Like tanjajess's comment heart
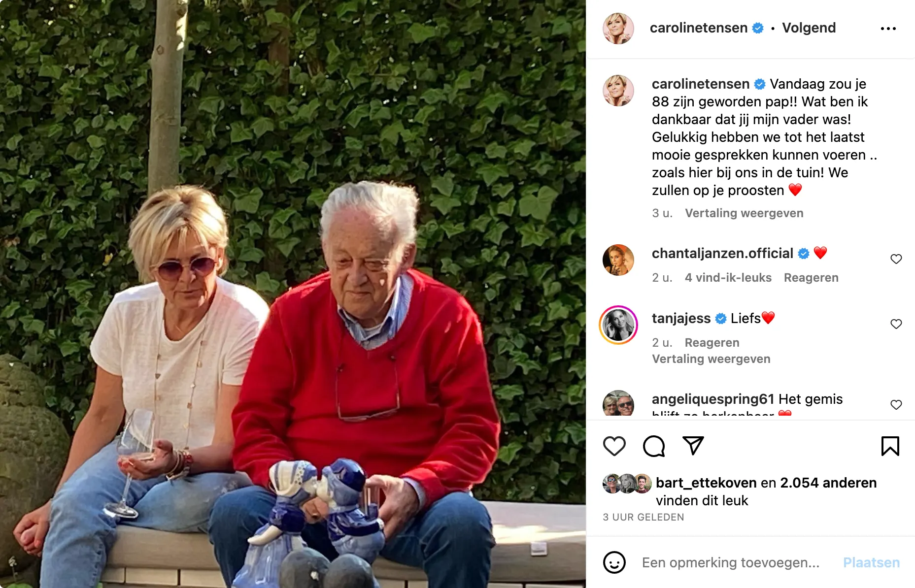 click(x=896, y=324)
